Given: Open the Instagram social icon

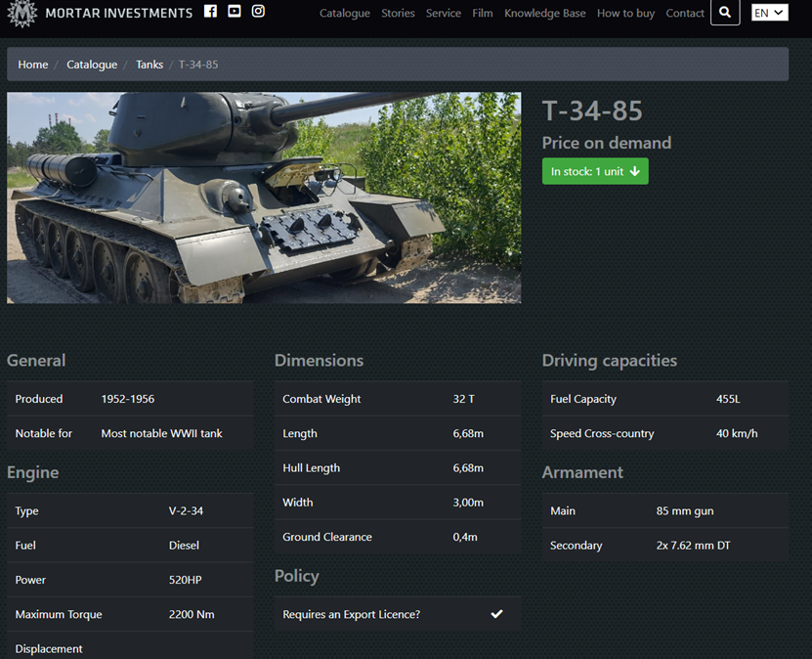Looking at the screenshot, I should tap(258, 12).
